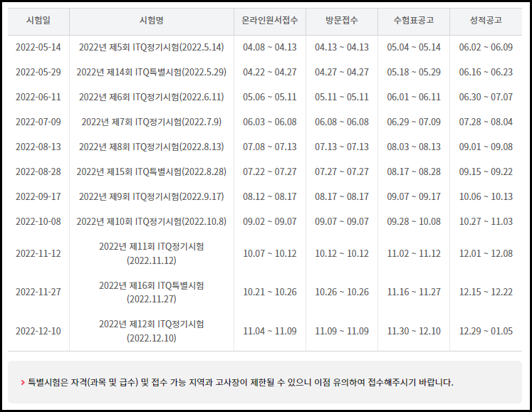Click score announcement 12.29 ~ 01.05
Screen dimensions: 532x412
tap(486, 331)
